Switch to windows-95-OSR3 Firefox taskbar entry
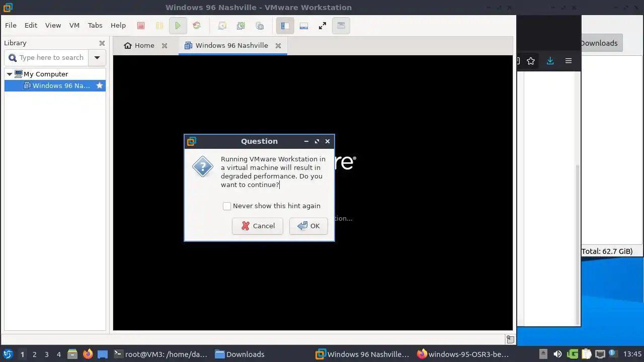 (x=463, y=354)
